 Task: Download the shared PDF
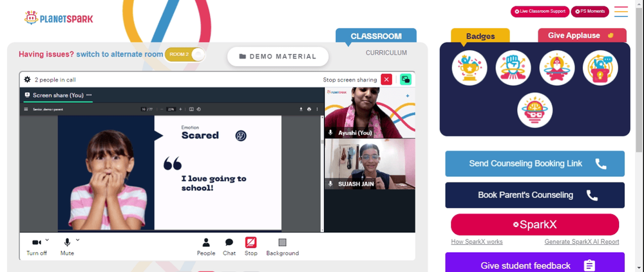pos(301,109)
